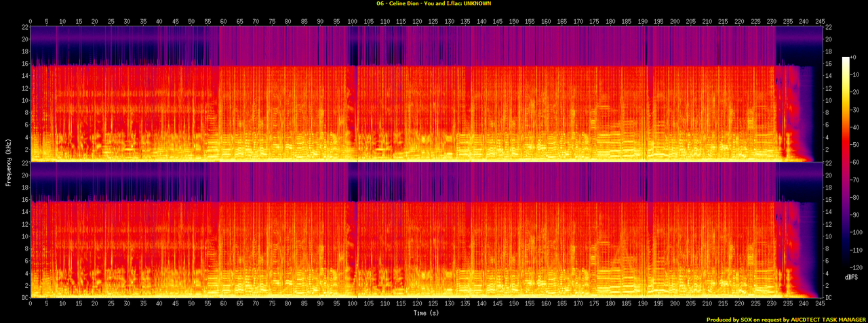Click the '-30' value on the dBFS scale

pos(856,111)
